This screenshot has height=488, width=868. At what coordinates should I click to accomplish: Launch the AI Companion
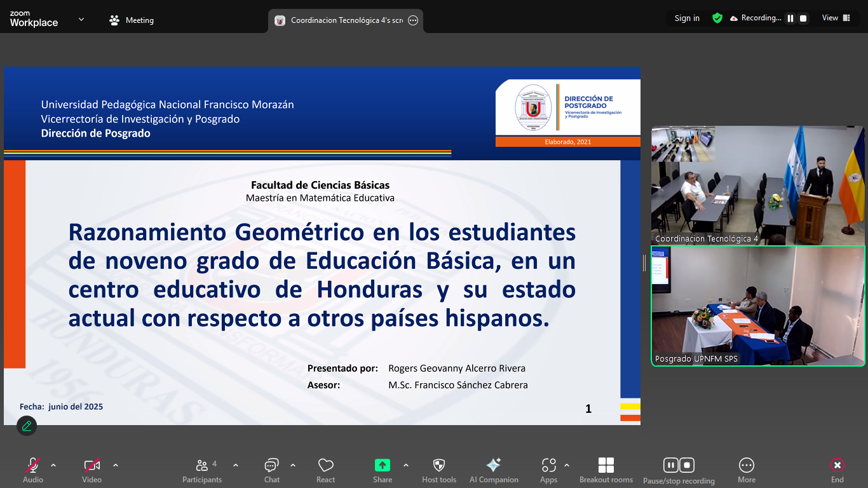click(494, 470)
